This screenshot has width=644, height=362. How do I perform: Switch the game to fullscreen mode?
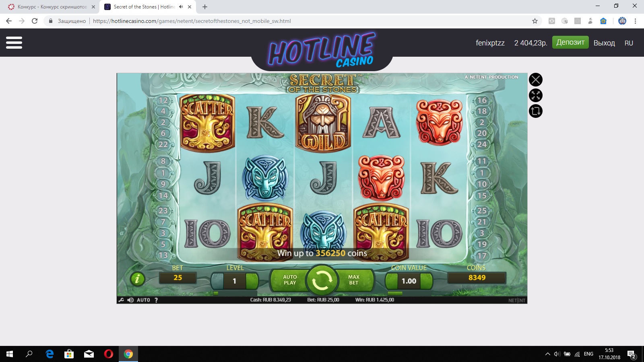pyautogui.click(x=536, y=95)
